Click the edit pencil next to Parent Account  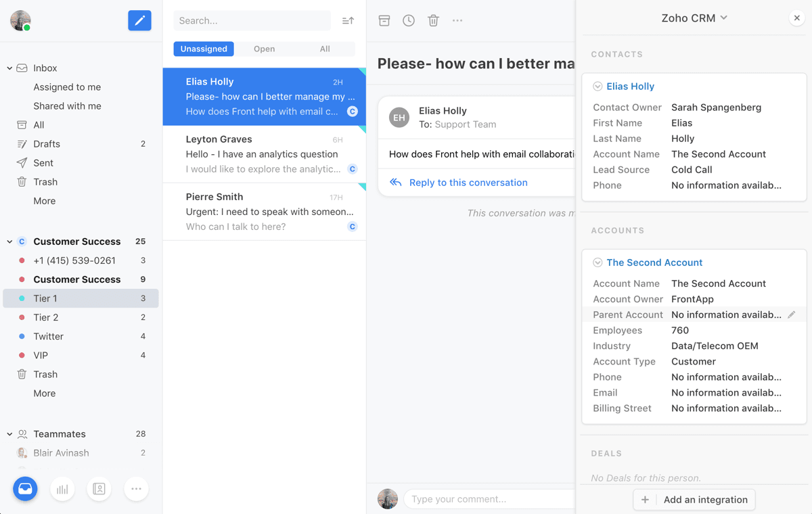(x=792, y=314)
